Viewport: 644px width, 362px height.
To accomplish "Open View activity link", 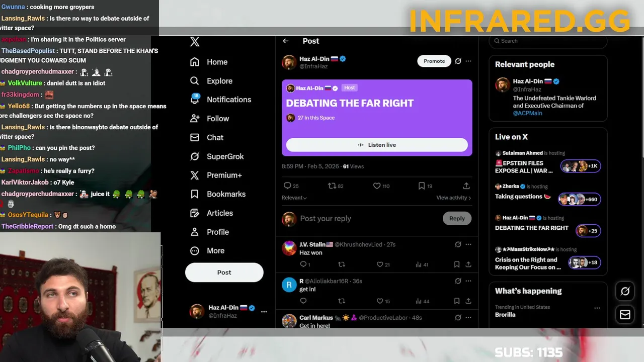I will coord(454,198).
